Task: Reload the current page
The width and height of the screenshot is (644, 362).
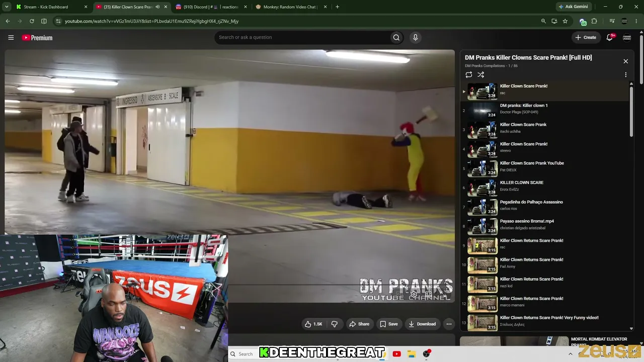Action: [x=32, y=21]
